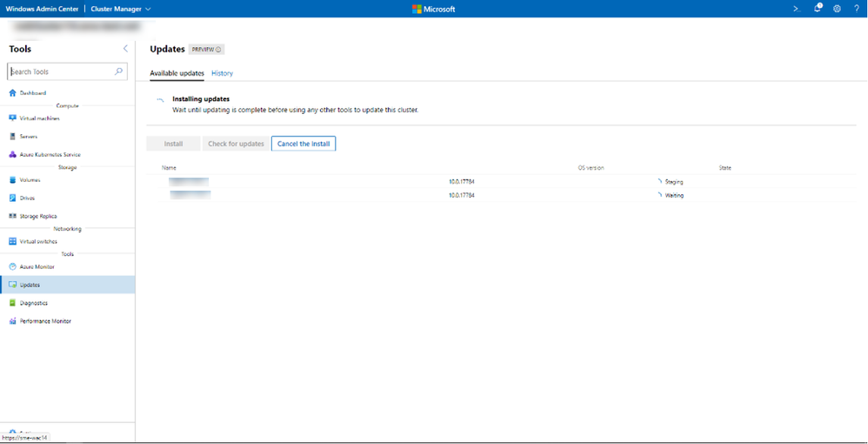
Task: Open the Servers tool
Action: pyautogui.click(x=28, y=137)
